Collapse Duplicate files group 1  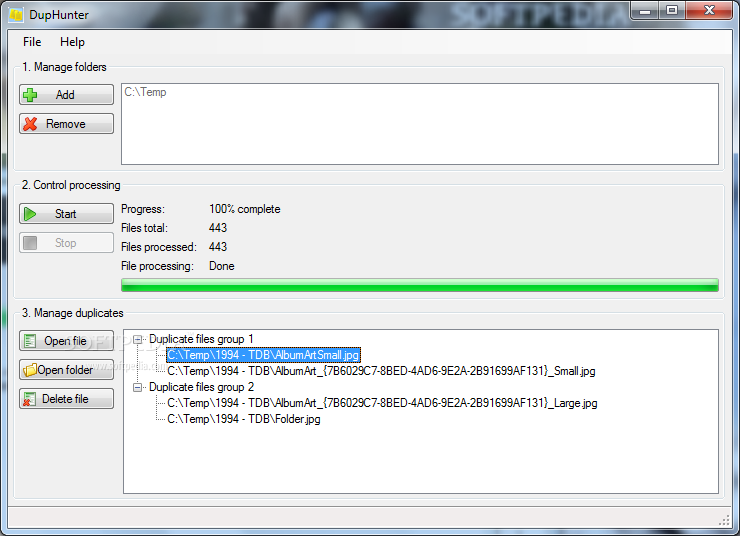tap(138, 339)
